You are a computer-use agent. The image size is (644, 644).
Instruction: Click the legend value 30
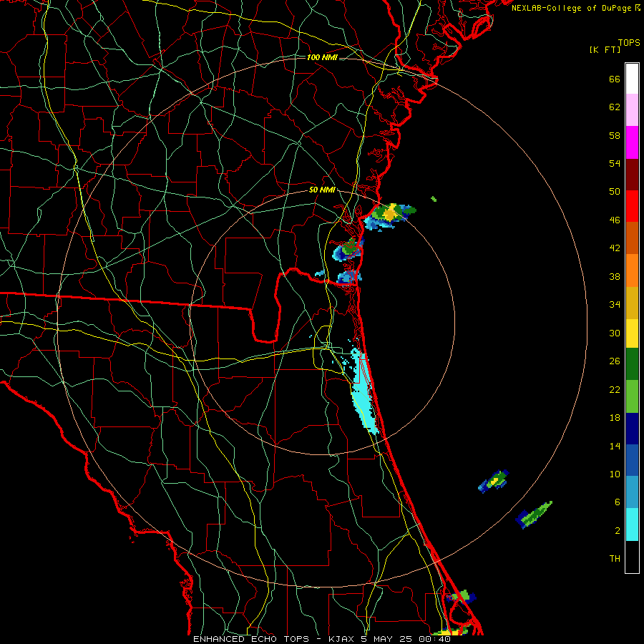tap(615, 333)
